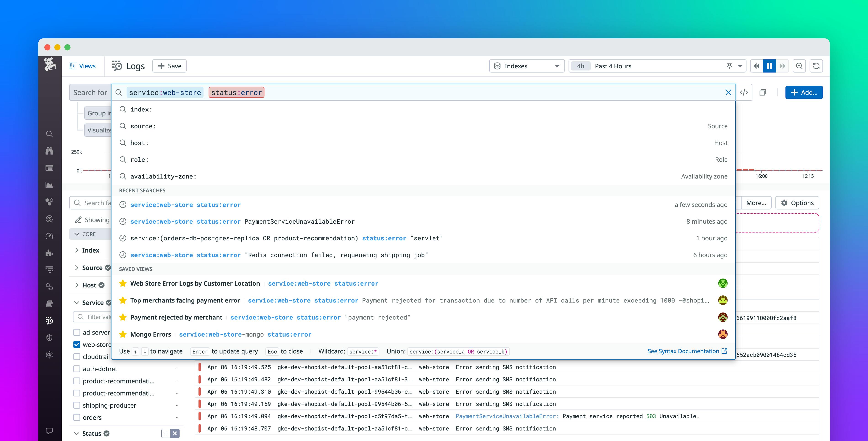Click the Save button
868x441 pixels.
tap(169, 66)
